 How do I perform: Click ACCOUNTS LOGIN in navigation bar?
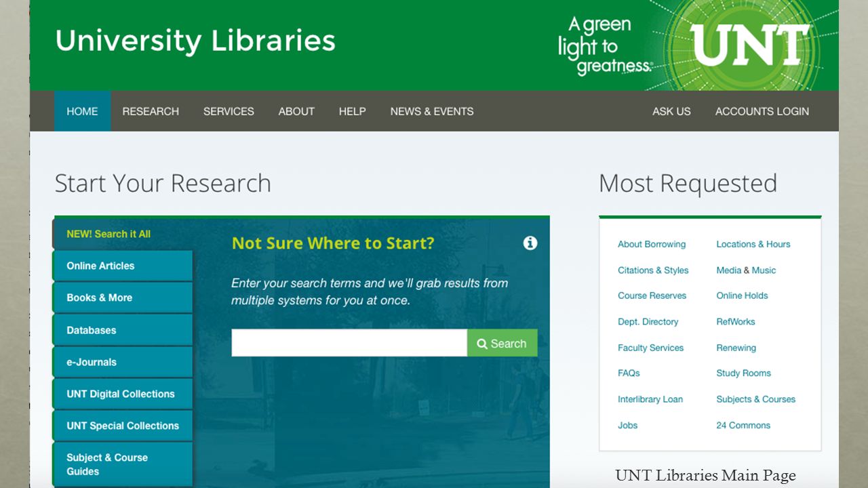click(762, 111)
